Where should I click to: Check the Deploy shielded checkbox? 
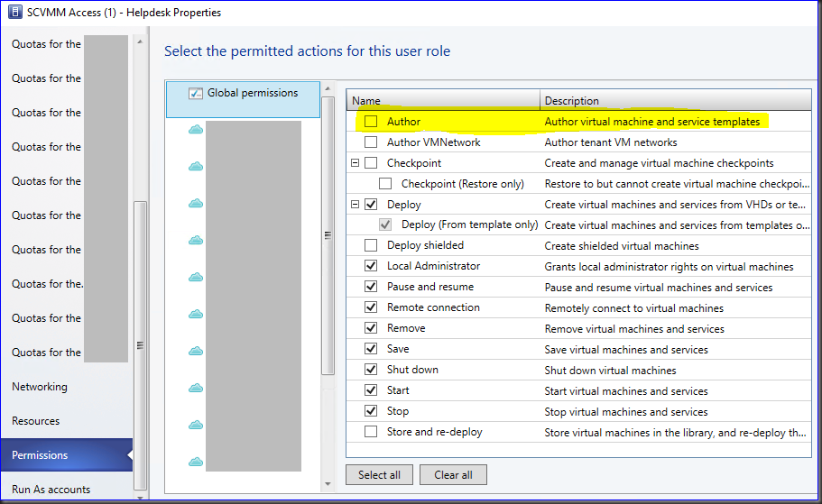[371, 245]
